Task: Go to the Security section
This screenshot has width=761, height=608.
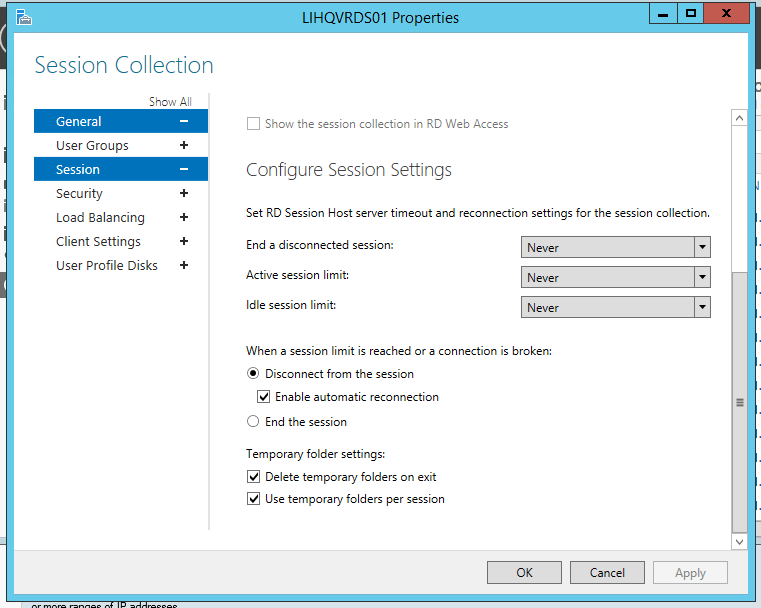Action: point(121,193)
